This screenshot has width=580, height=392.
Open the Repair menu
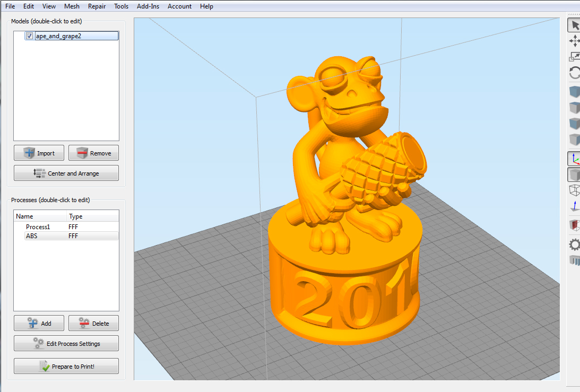point(97,6)
